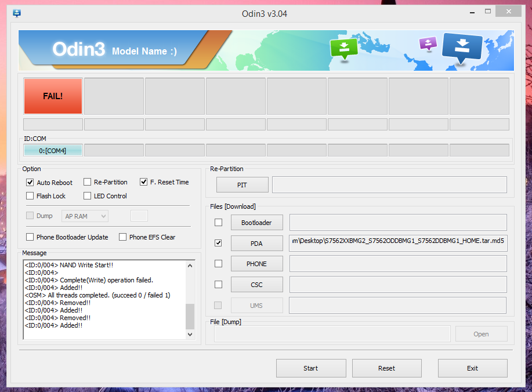Close the Odin3 window
Screen dimensions: 532x392
508,11
